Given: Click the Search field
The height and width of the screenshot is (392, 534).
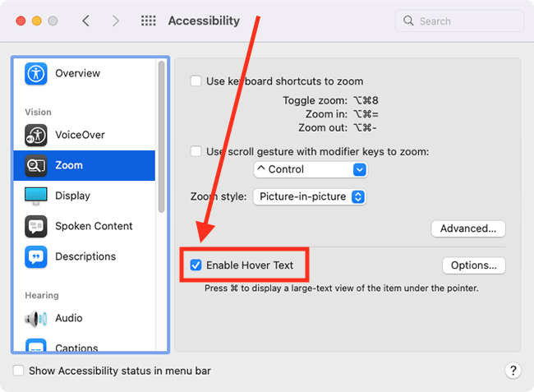Looking at the screenshot, I should coord(459,21).
